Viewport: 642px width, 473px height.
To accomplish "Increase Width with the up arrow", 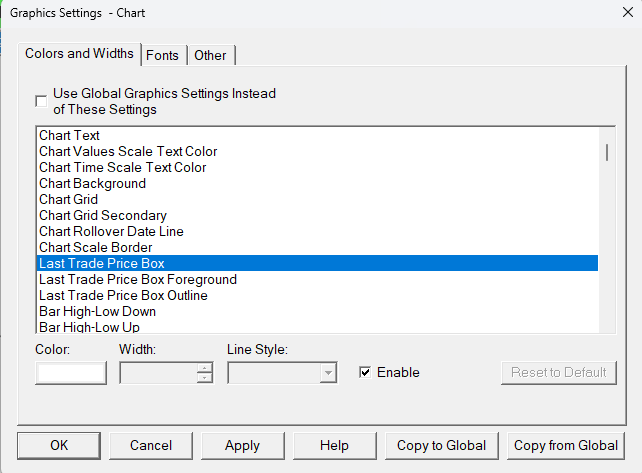I will tap(204, 367).
